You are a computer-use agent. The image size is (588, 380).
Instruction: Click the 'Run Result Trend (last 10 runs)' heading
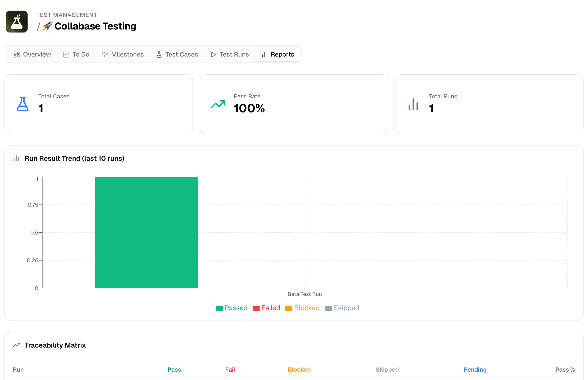[x=74, y=159]
